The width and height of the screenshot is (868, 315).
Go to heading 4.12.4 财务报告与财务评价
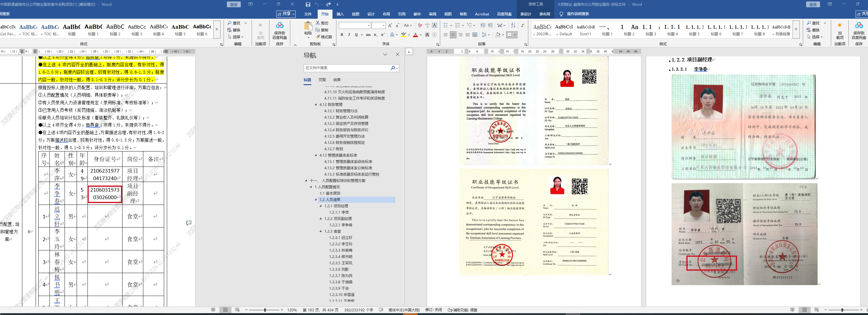tap(346, 130)
